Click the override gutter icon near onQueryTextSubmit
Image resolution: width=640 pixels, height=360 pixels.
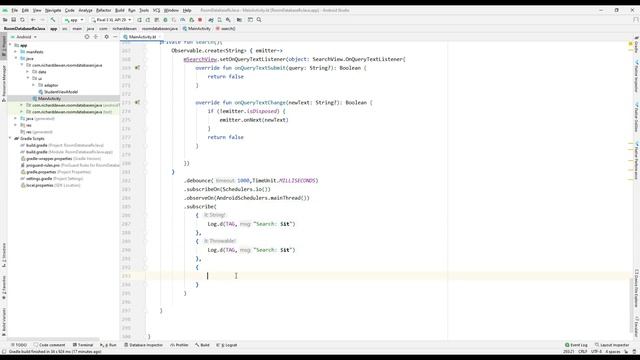pyautogui.click(x=138, y=68)
